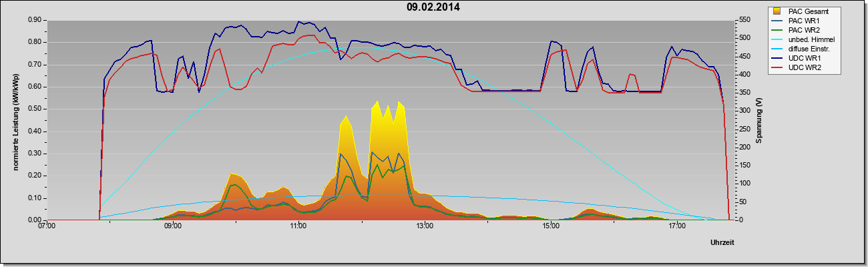Click the 11:00 time axis label
The height and width of the screenshot is (267, 868).
pyautogui.click(x=298, y=227)
